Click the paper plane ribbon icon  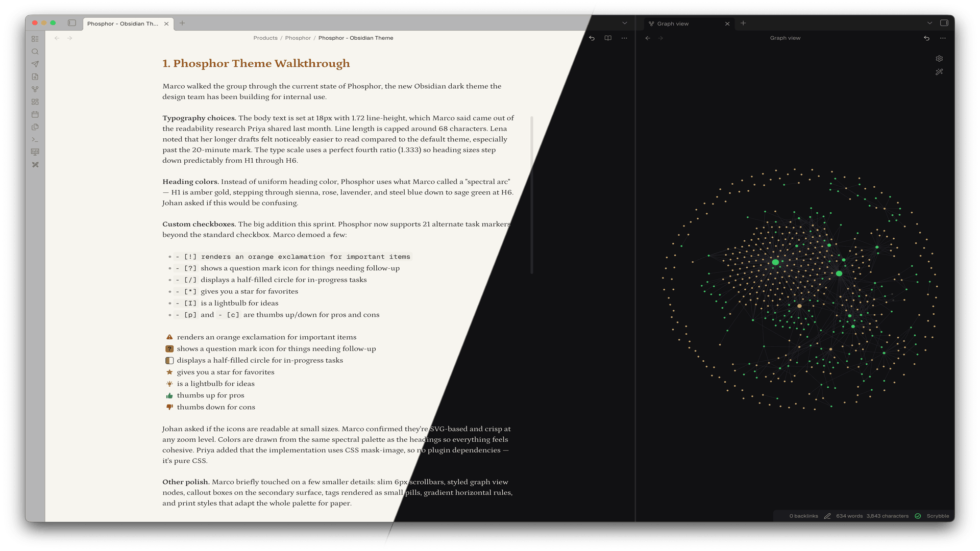pos(35,64)
